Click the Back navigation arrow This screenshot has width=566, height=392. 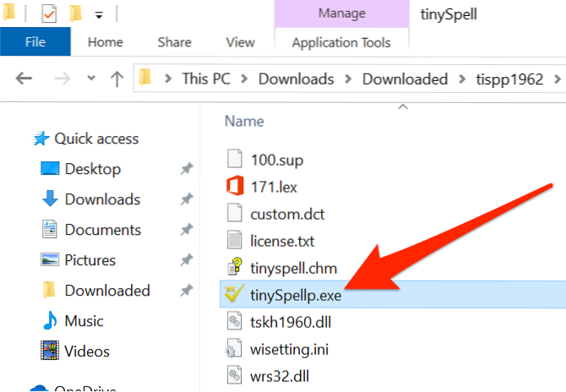pos(24,79)
